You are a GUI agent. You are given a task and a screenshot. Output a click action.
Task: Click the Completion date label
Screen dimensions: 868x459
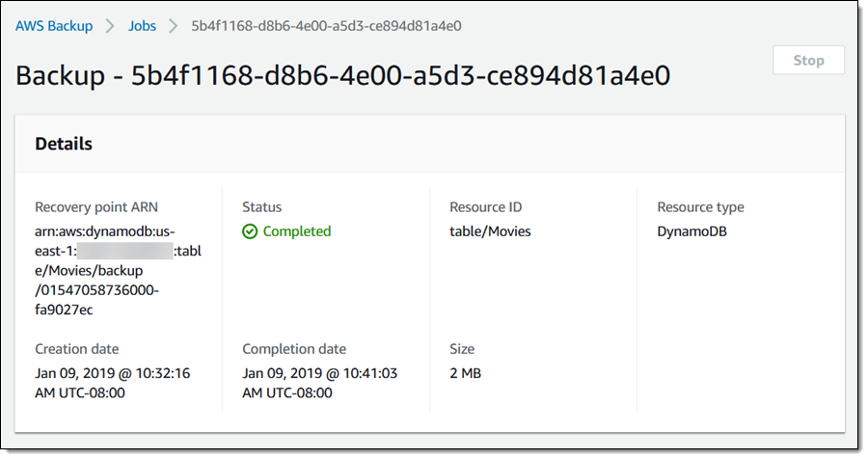[x=294, y=349]
